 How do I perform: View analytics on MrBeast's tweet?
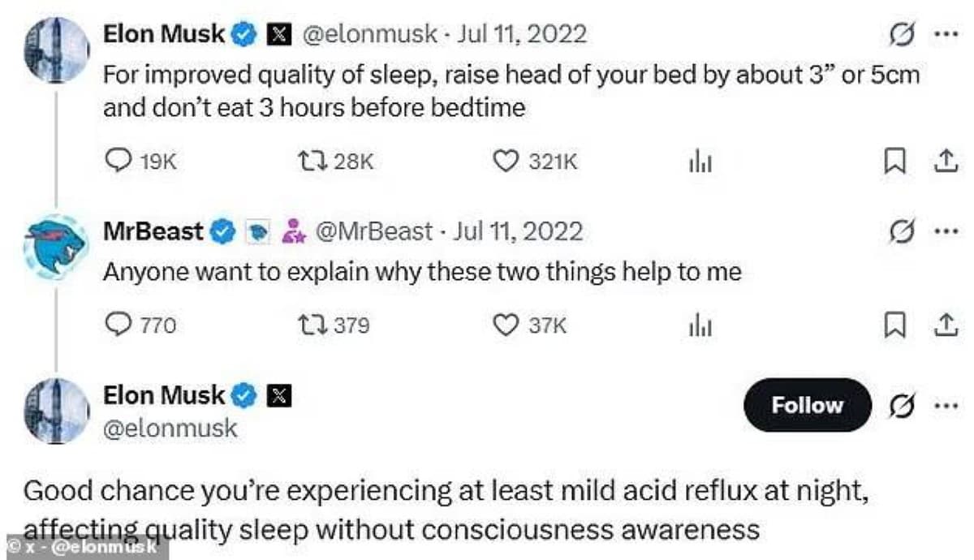tap(700, 325)
